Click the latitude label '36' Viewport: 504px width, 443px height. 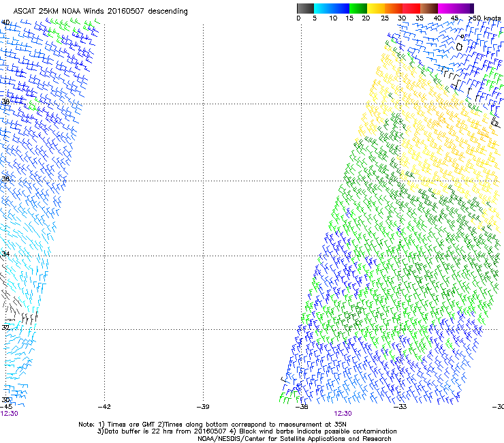pos(5,179)
